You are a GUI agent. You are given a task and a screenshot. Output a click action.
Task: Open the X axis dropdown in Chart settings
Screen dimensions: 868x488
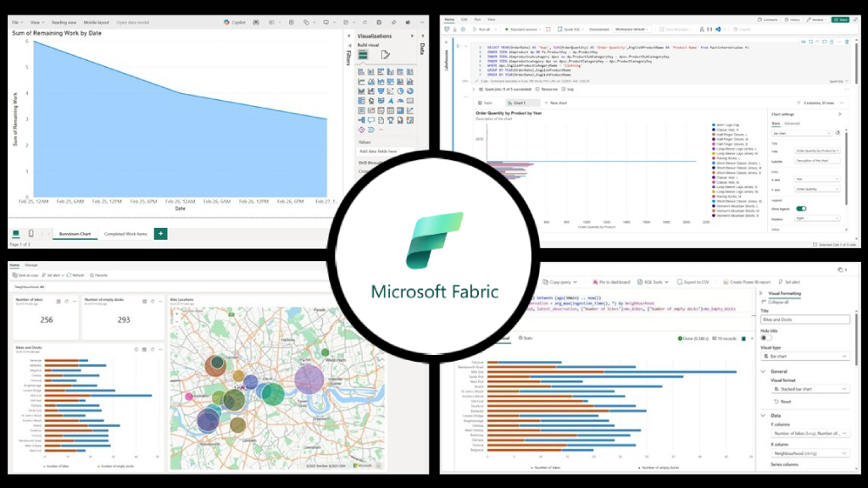(817, 179)
